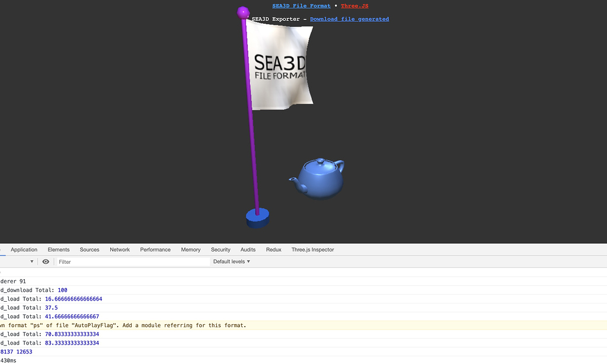
Task: Select the Redux panel tab
Action: [x=273, y=250]
